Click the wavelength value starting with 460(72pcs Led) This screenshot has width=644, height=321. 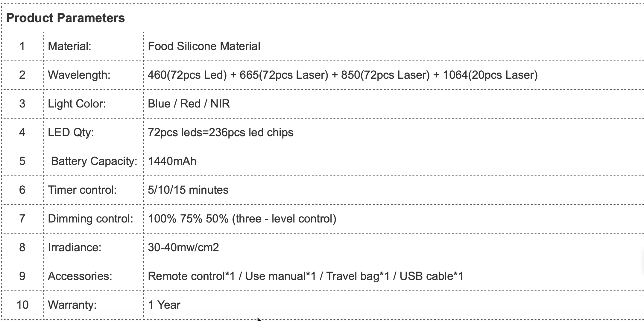342,75
